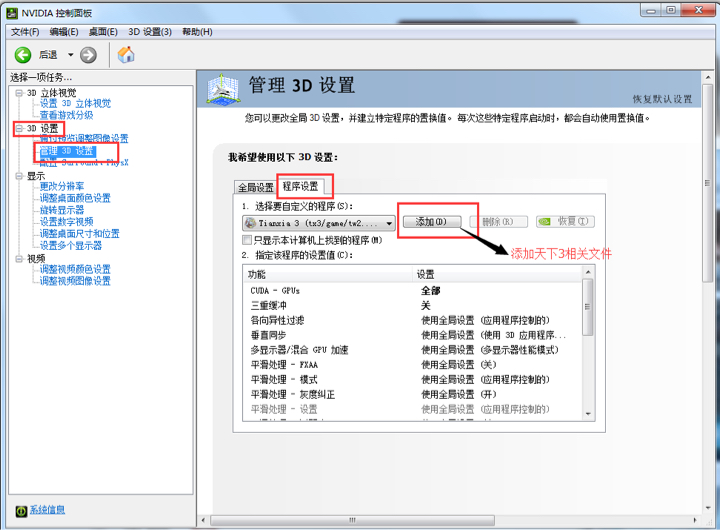720x530 pixels.
Task: Select 调整桌面尺寸和位置 tree item
Action: pos(79,234)
